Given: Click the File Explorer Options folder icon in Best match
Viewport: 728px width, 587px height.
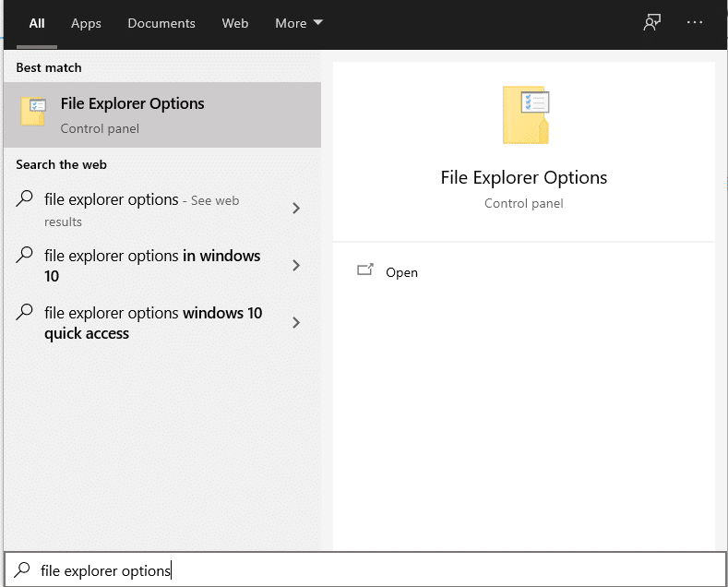Looking at the screenshot, I should [x=33, y=113].
